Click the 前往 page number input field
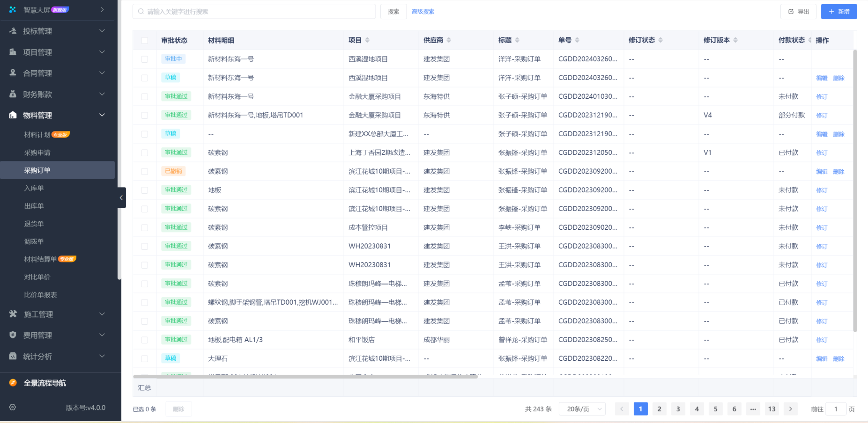 [x=837, y=408]
